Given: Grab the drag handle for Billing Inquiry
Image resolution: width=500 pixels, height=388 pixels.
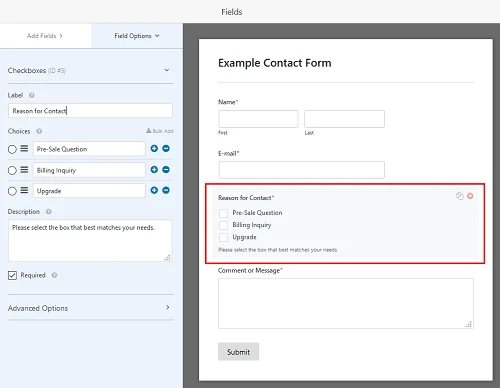Looking at the screenshot, I should [24, 170].
